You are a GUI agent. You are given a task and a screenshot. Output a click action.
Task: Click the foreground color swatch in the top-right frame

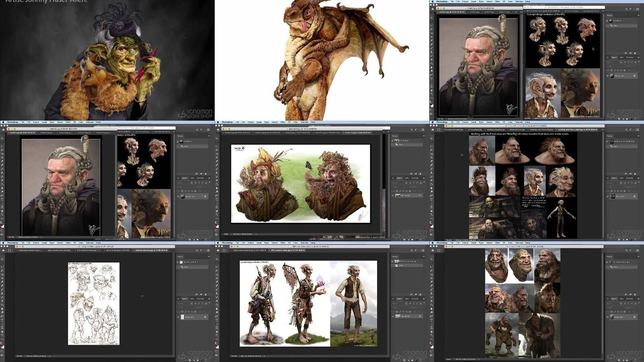(431, 103)
